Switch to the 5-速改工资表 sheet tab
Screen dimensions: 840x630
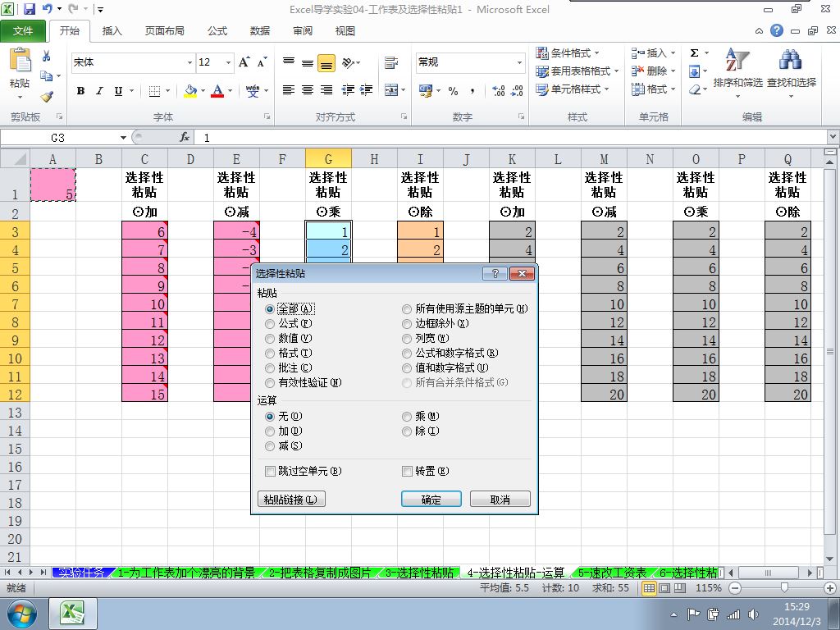pos(612,573)
